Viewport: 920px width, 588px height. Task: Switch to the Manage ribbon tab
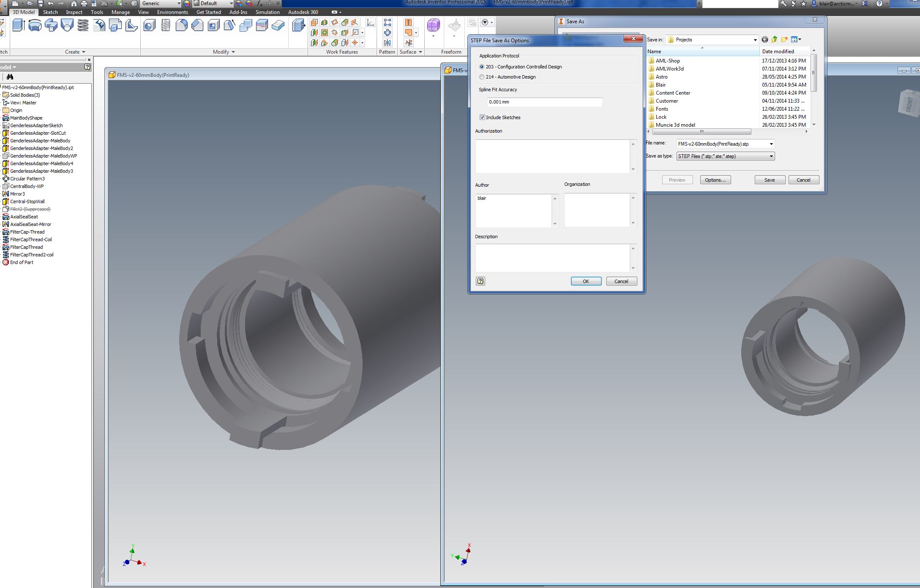click(x=120, y=12)
